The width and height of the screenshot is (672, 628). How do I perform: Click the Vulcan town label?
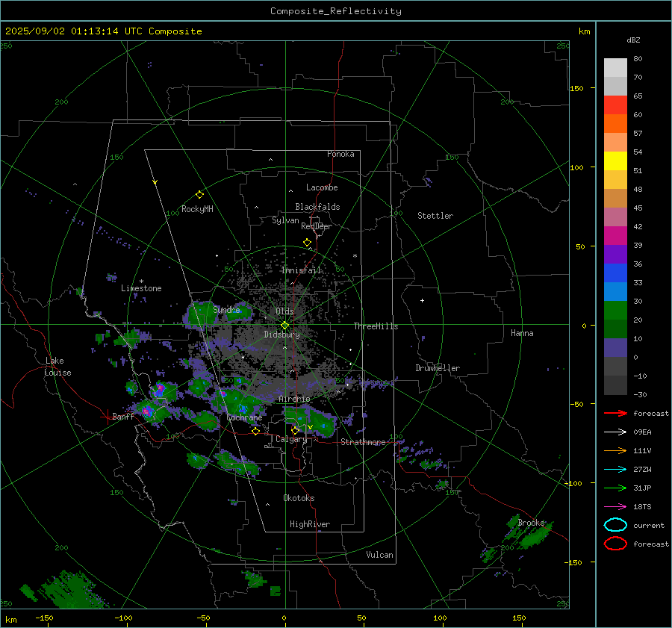point(380,555)
